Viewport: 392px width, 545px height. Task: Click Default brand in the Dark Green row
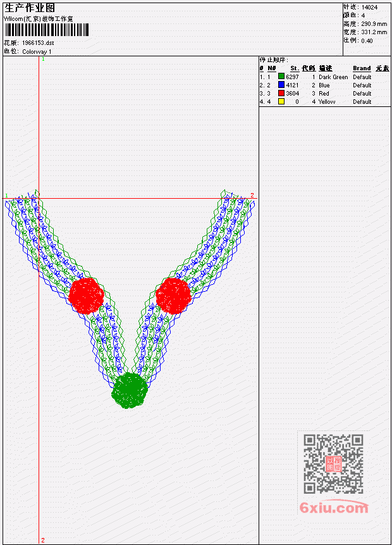click(362, 77)
